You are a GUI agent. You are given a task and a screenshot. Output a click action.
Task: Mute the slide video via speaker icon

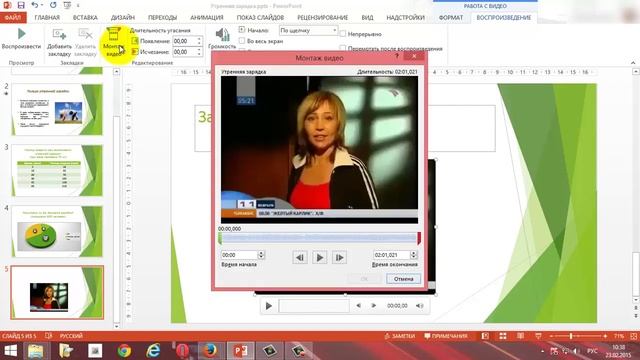pyautogui.click(x=420, y=306)
